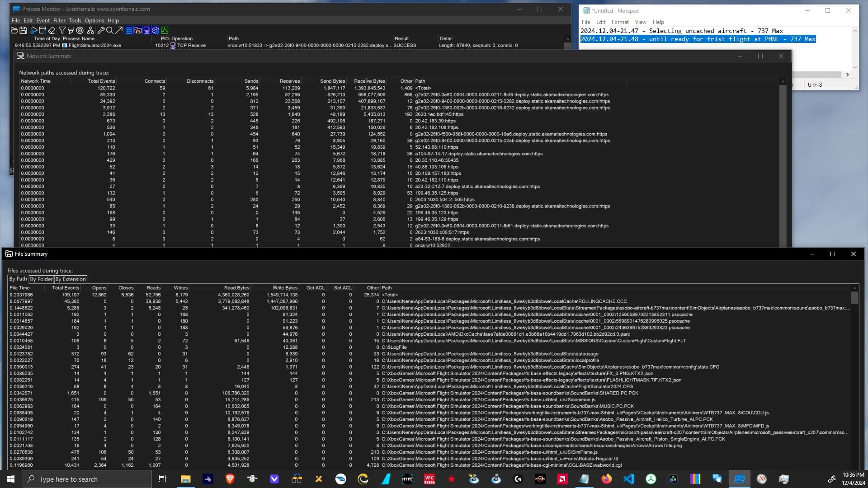Switch to Process Monitor via taskbar icon
The image size is (868, 488).
tap(739, 479)
